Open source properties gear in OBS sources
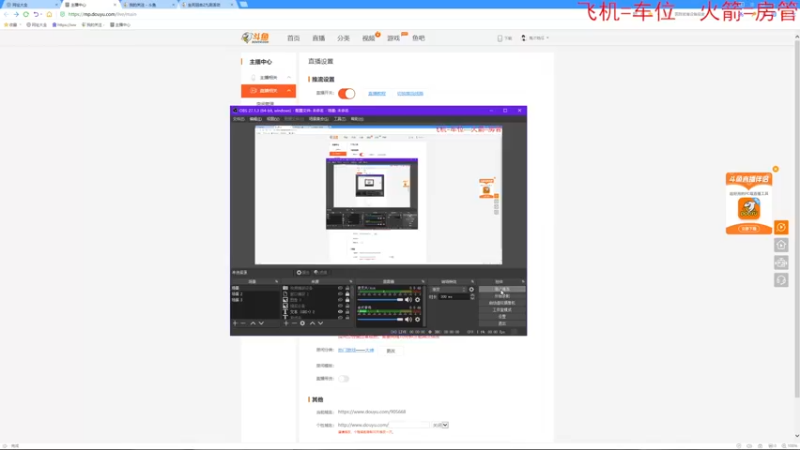This screenshot has width=800, height=450. [303, 323]
